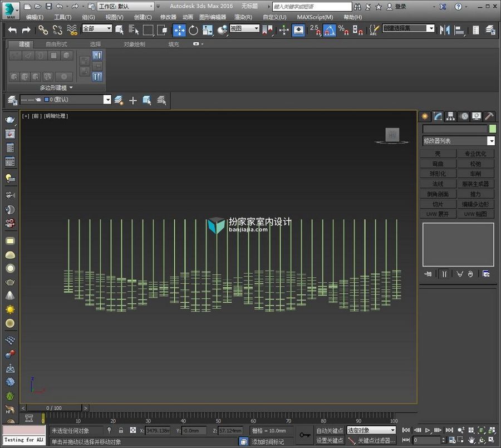Viewport: 501px width, 448px height.
Task: Click the Select and Link chain icon
Action: click(x=43, y=31)
